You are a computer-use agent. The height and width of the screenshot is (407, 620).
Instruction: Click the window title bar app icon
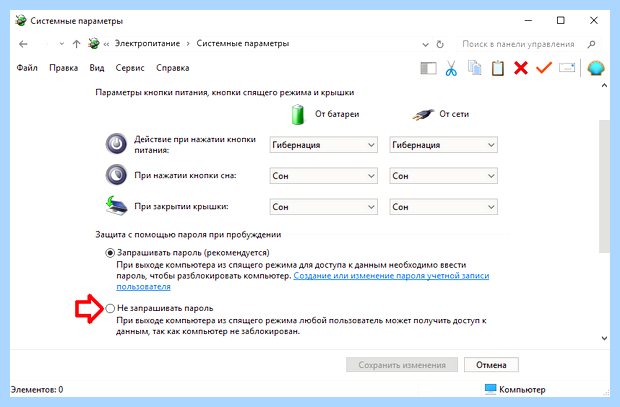coord(21,21)
